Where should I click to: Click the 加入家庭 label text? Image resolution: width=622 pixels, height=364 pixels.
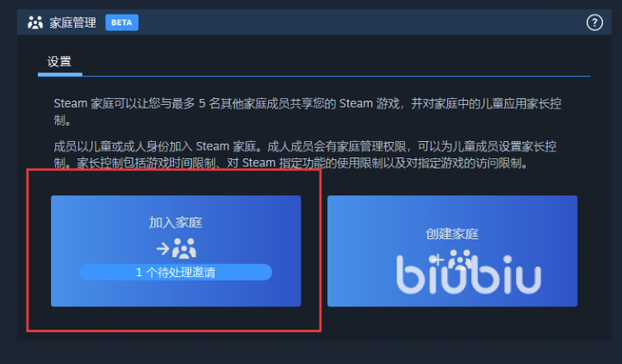point(176,223)
